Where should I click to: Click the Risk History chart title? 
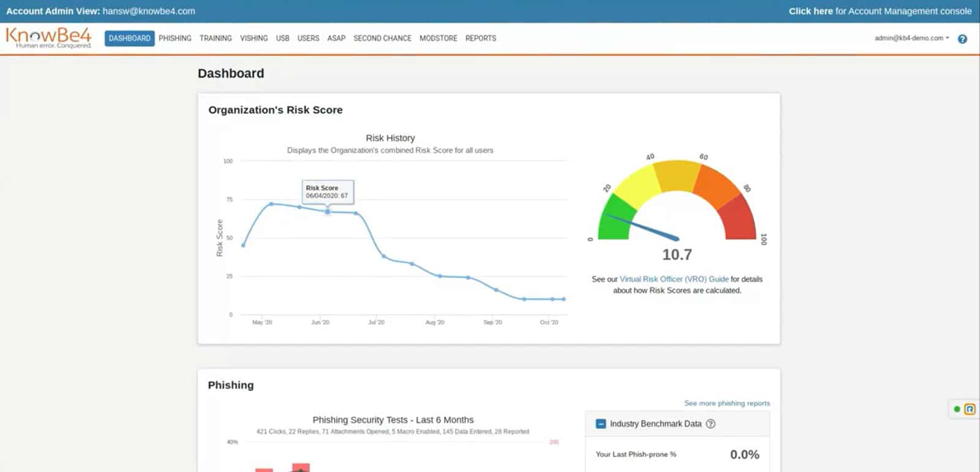390,138
